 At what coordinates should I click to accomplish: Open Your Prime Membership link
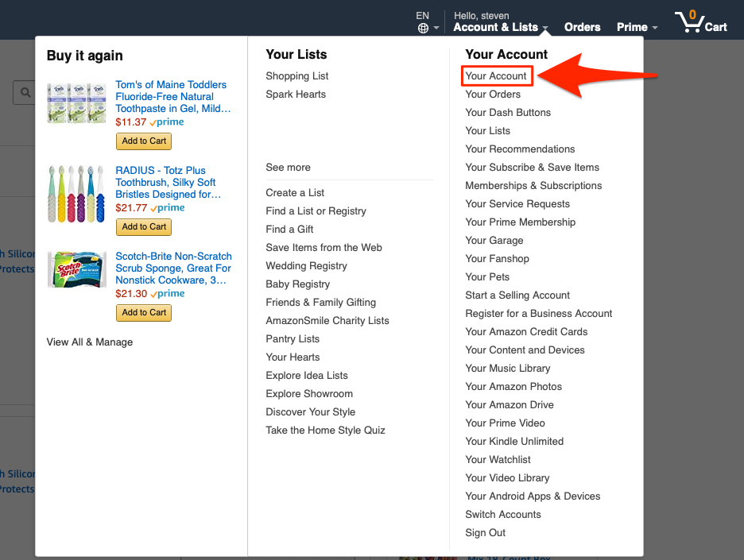coord(520,222)
